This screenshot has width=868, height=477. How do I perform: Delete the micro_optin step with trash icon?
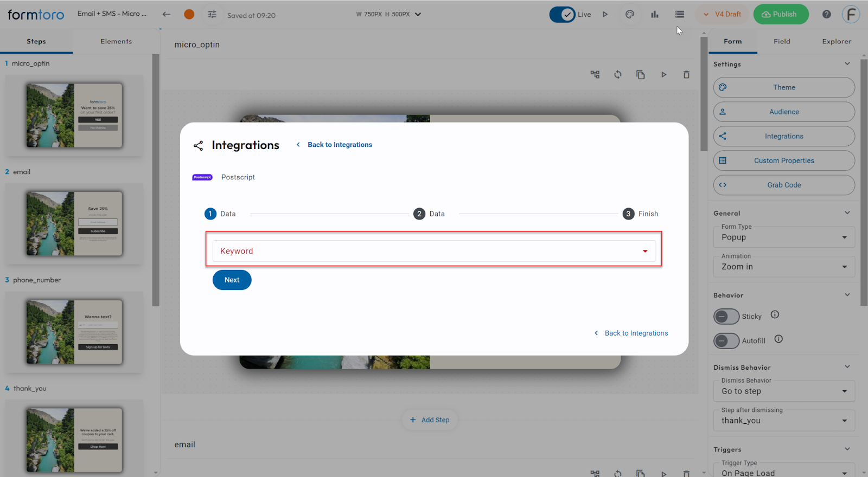[686, 75]
